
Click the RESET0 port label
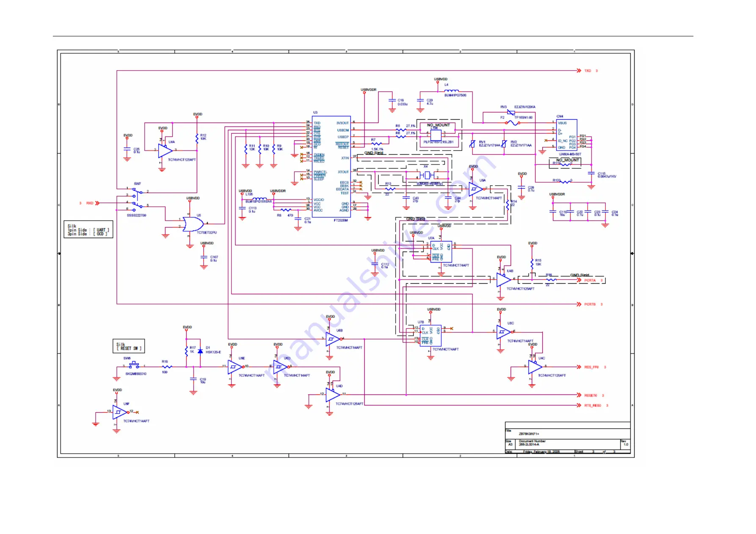(x=591, y=395)
